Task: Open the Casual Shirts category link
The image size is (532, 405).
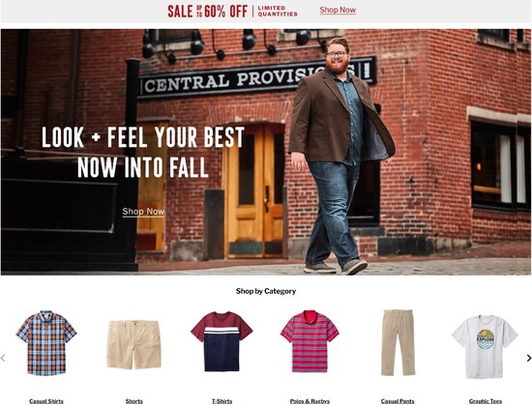Action: (46, 401)
